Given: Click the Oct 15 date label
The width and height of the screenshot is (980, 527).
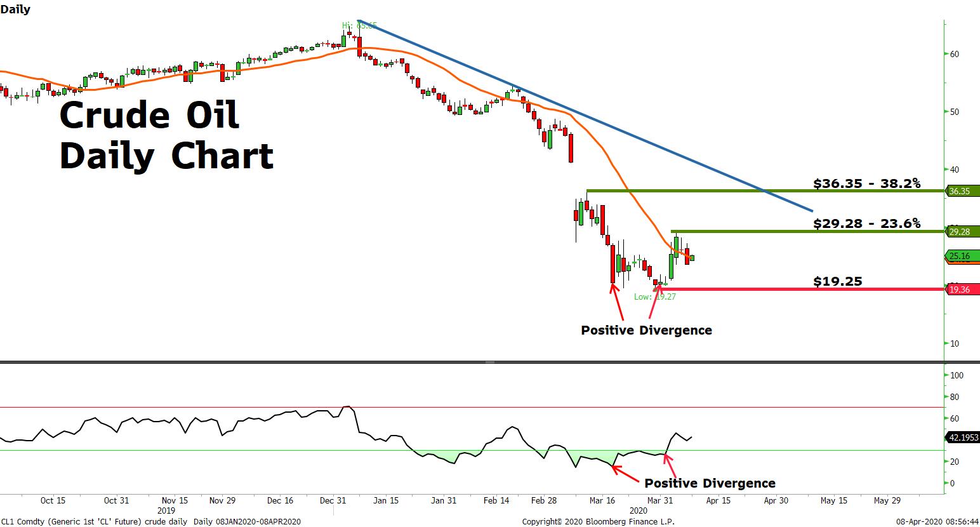Looking at the screenshot, I should tap(53, 500).
